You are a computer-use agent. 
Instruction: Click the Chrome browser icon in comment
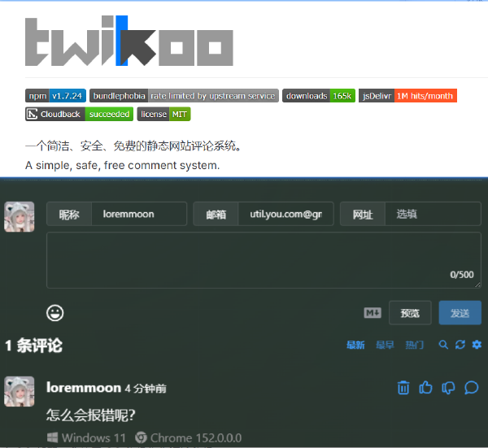(x=141, y=437)
